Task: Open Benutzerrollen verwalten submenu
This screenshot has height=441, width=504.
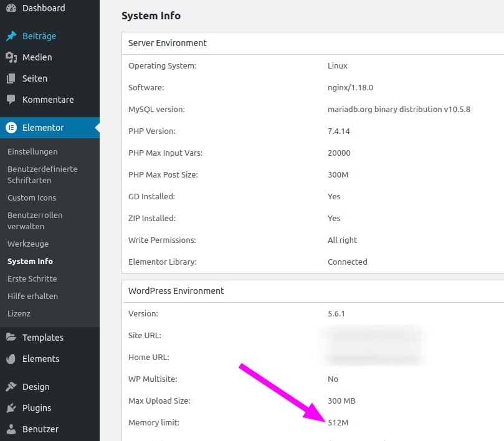Action: pyautogui.click(x=35, y=221)
